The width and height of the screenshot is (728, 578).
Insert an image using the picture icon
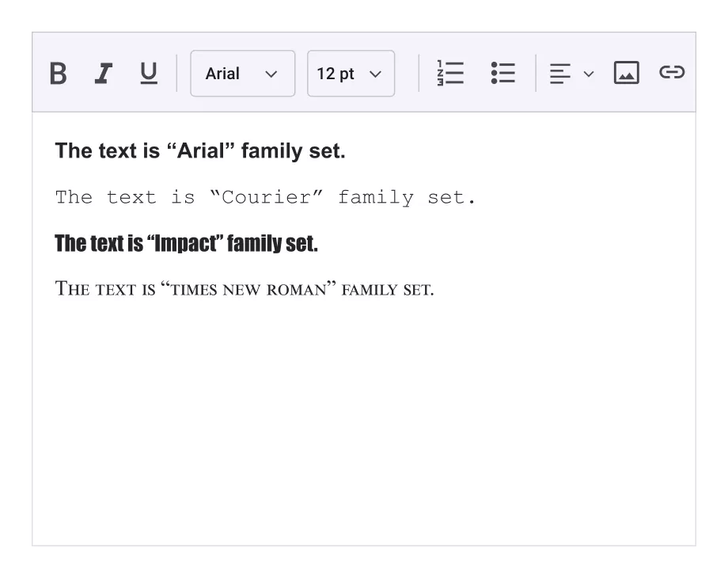625,73
